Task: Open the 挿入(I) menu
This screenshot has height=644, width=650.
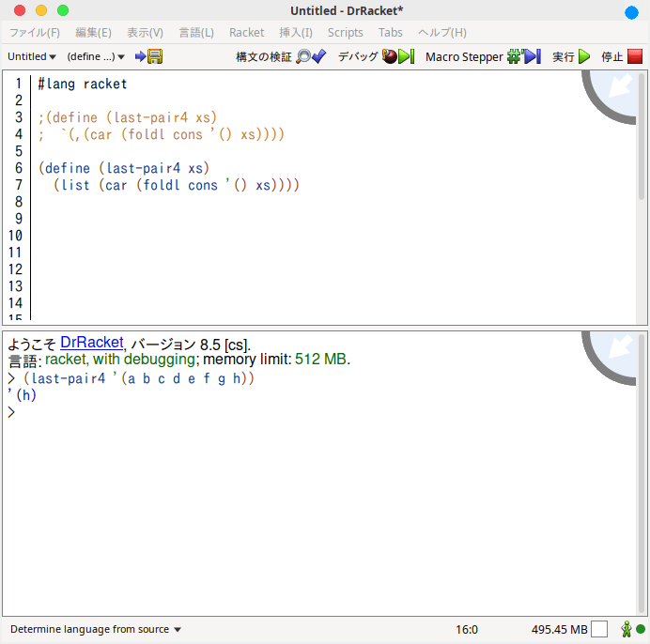Action: pyautogui.click(x=296, y=32)
